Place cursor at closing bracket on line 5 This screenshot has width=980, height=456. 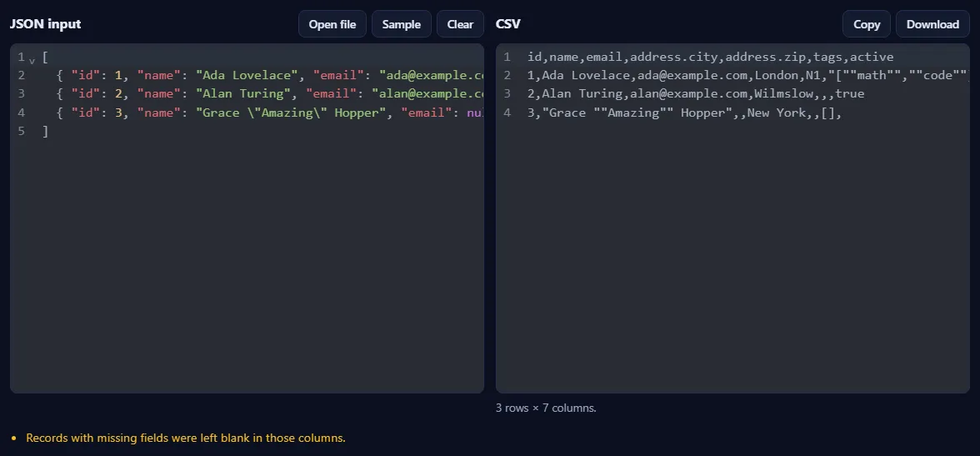point(46,132)
